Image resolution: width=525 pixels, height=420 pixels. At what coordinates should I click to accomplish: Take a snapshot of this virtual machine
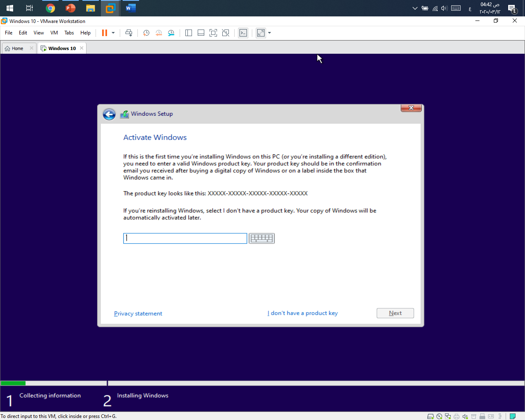[x=146, y=33]
